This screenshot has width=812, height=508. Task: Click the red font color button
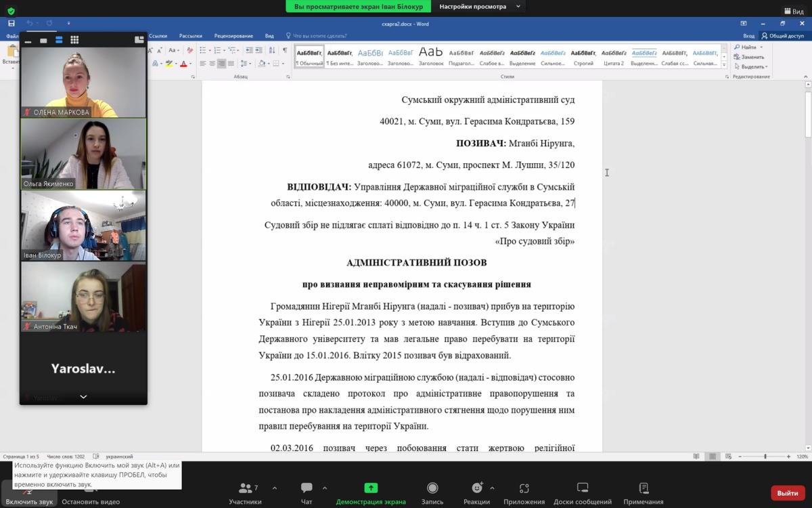[183, 64]
